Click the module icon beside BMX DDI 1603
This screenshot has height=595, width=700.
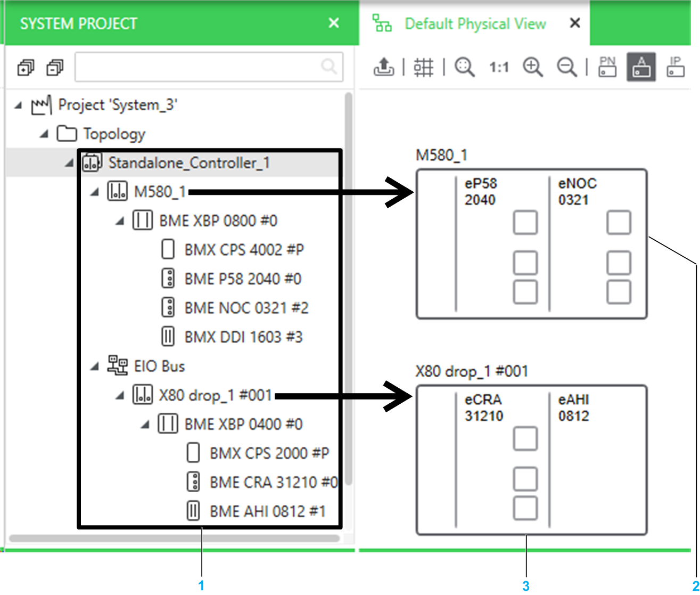tap(168, 337)
